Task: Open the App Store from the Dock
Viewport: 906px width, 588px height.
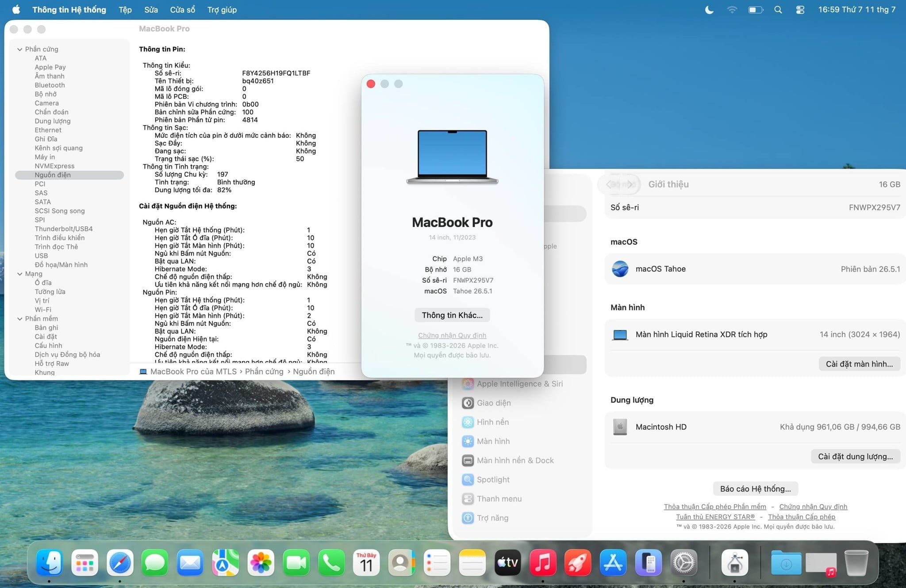Action: pos(613,562)
